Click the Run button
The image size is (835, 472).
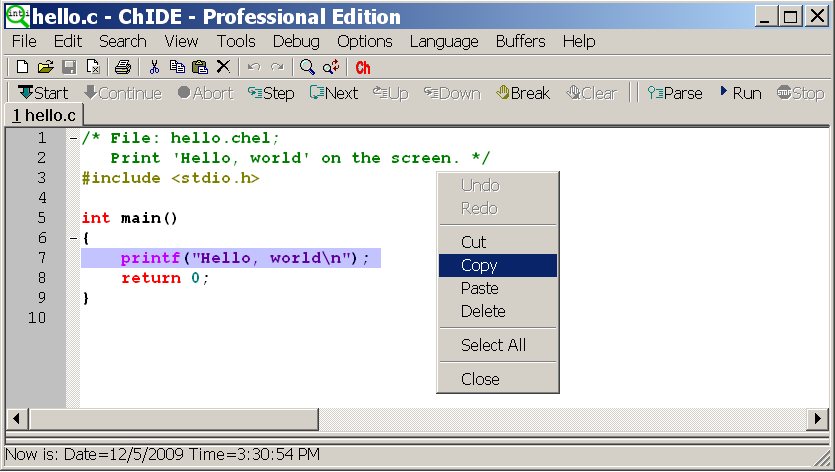pos(741,93)
